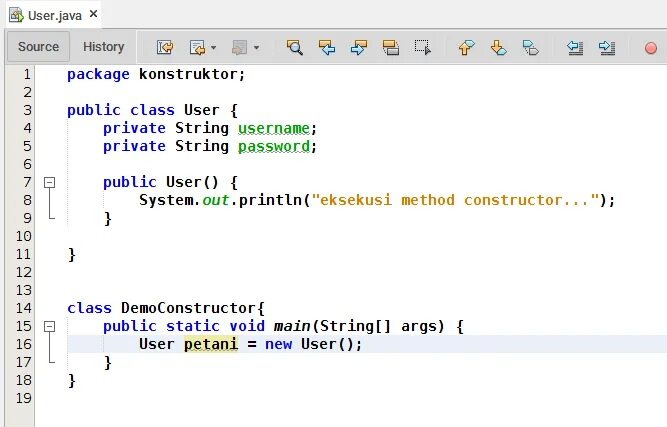Click Find Previous Occurrence icon
667x427 pixels.
(x=327, y=47)
